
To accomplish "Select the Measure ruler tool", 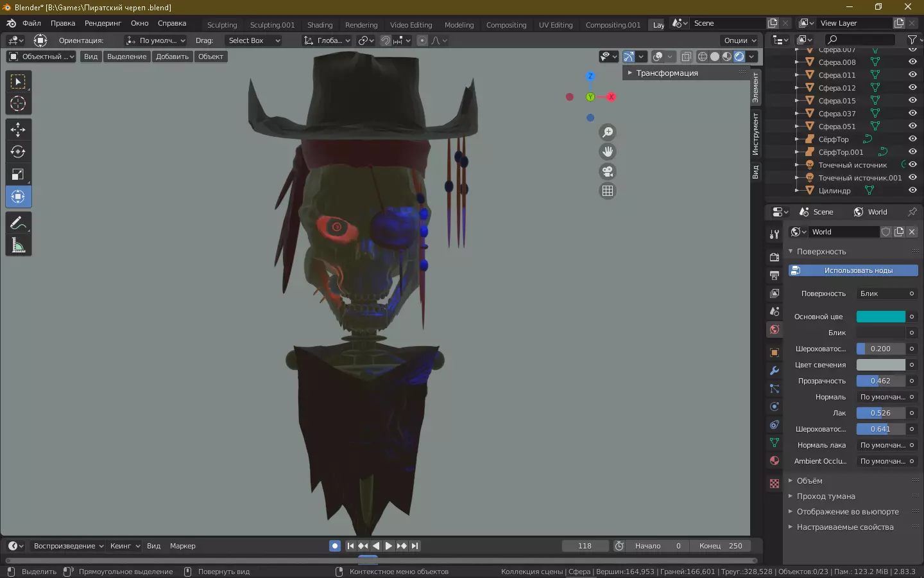I will [x=18, y=245].
